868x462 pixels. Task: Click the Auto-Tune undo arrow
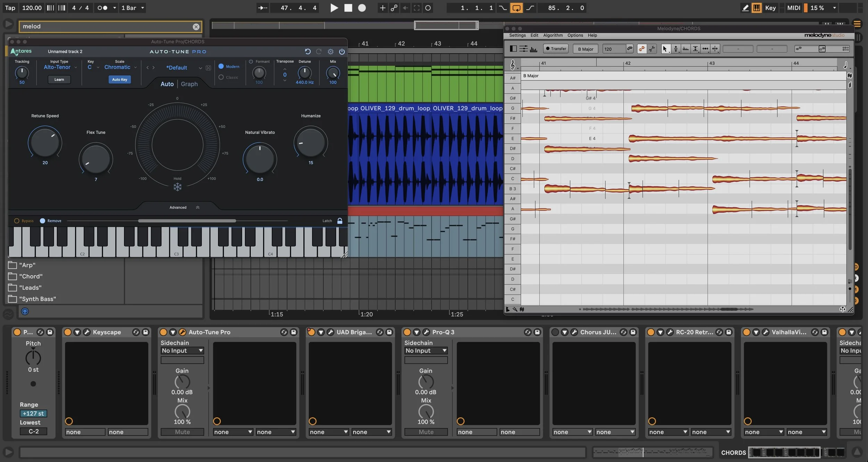308,52
